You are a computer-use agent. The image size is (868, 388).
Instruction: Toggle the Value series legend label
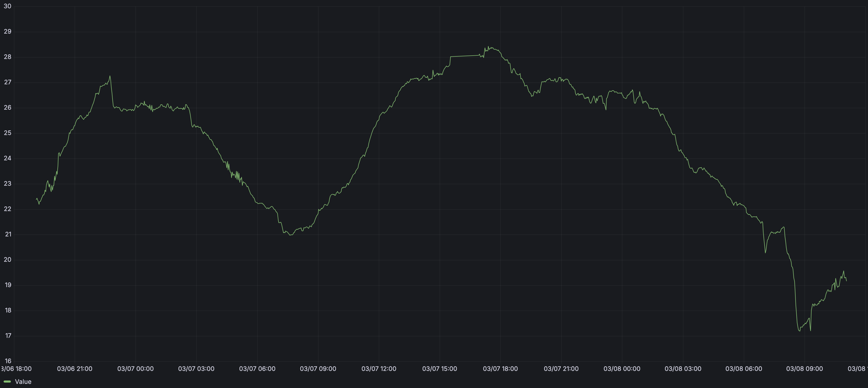point(23,382)
